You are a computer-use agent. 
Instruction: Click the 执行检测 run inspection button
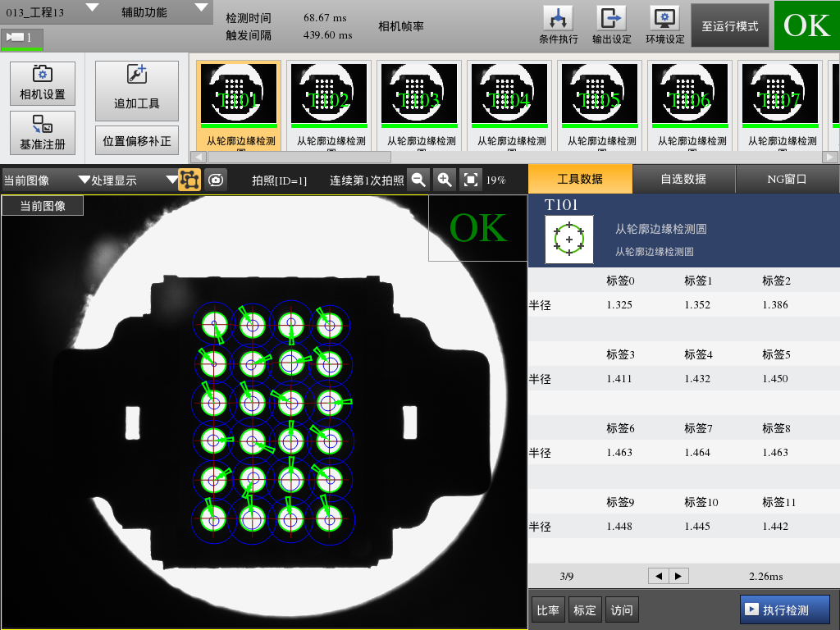pos(785,609)
